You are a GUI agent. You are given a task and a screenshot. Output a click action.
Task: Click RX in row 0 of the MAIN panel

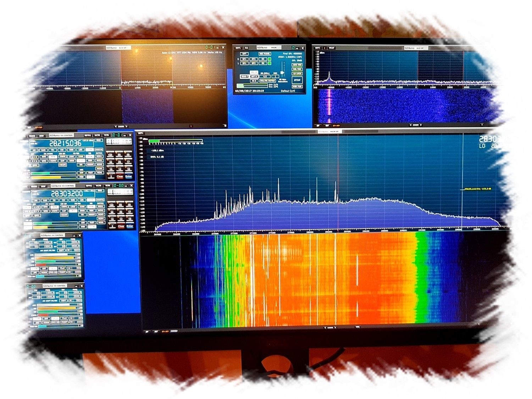(x=263, y=59)
